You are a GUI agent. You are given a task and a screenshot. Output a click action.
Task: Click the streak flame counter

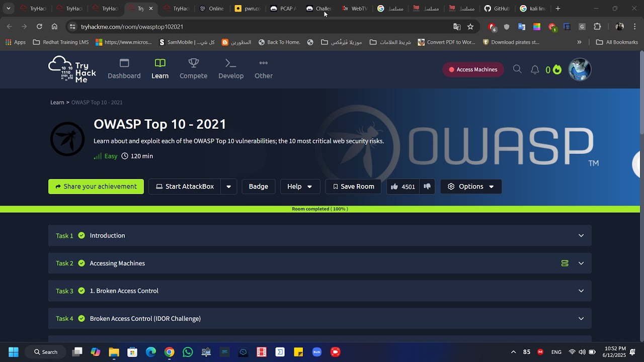(x=553, y=70)
